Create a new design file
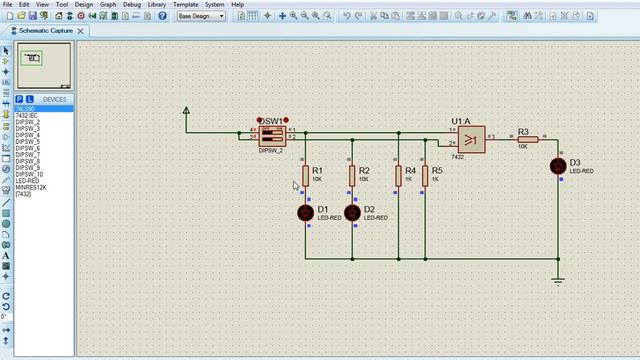The image size is (640, 360). pos(10,16)
